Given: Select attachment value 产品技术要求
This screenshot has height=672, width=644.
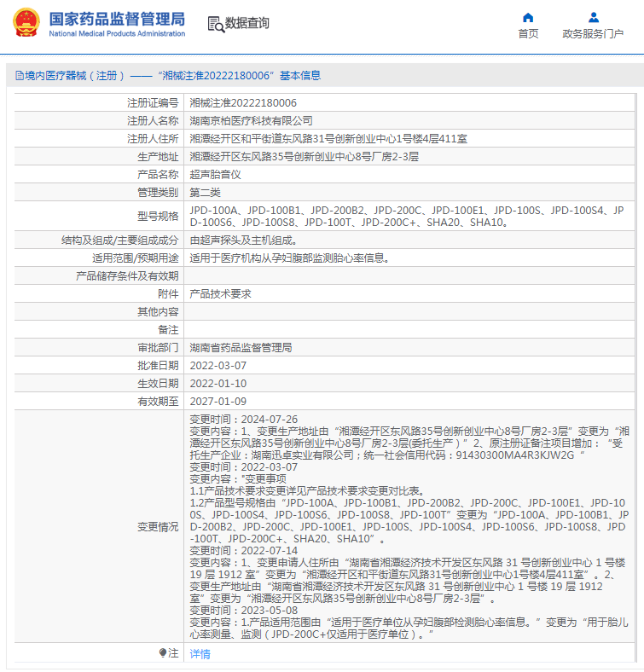Looking at the screenshot, I should pos(220,294).
